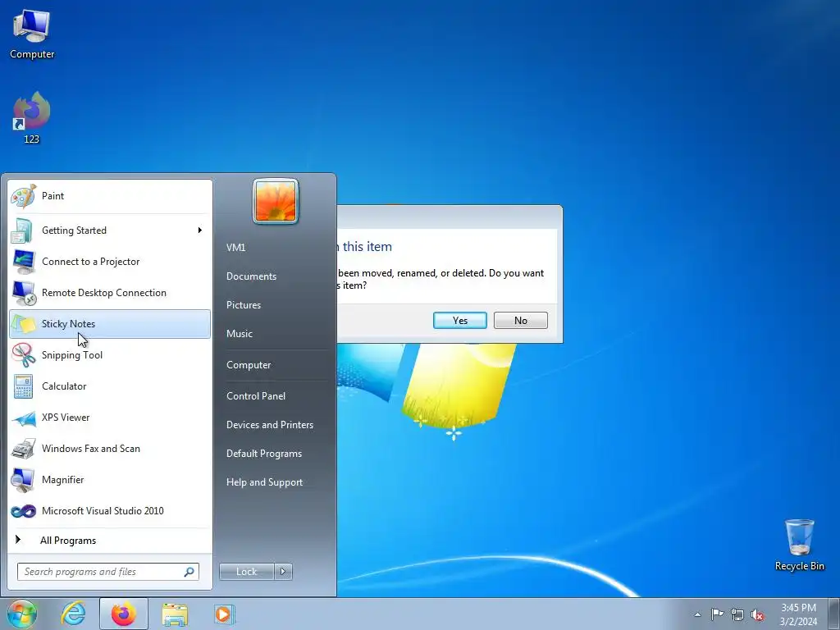Open Windows Fax and Scan
The width and height of the screenshot is (840, 630).
110,449
